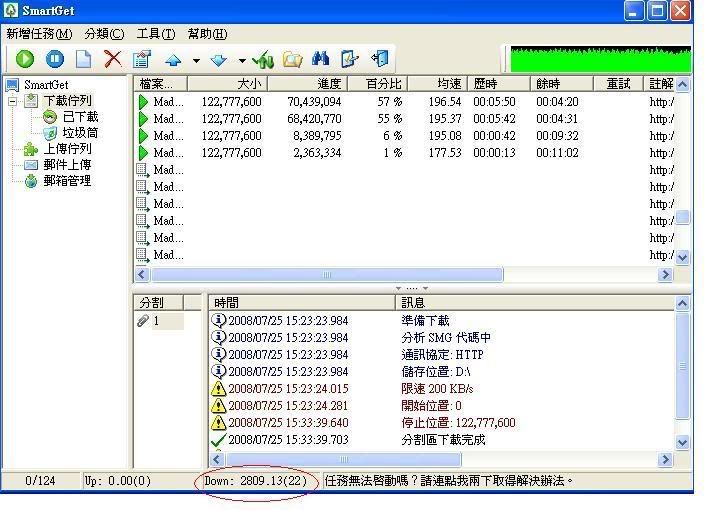The image size is (704, 510).
Task: Create a new task with the blank page icon
Action: pyautogui.click(x=84, y=59)
